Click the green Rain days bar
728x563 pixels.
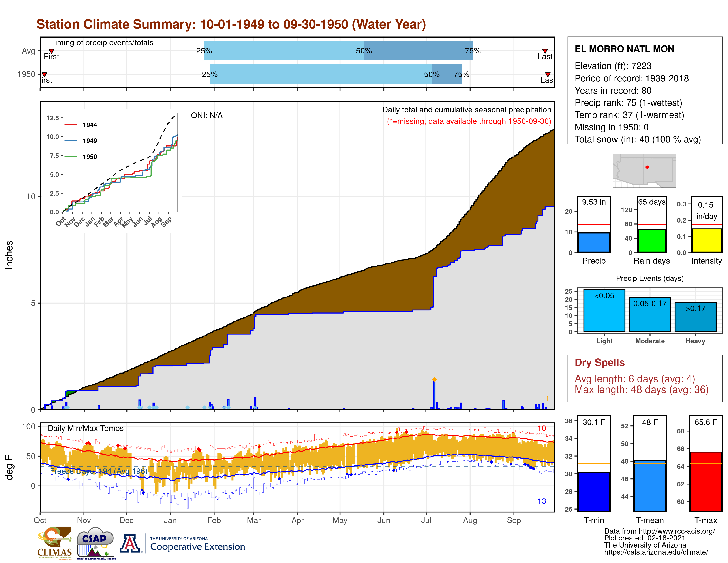click(x=651, y=240)
